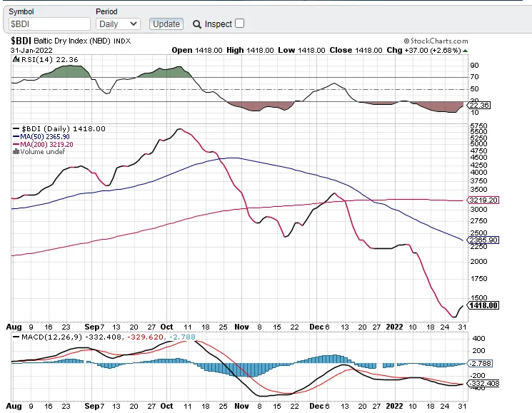
Task: Click the 1418.00 price arrow tag
Action: coord(482,305)
